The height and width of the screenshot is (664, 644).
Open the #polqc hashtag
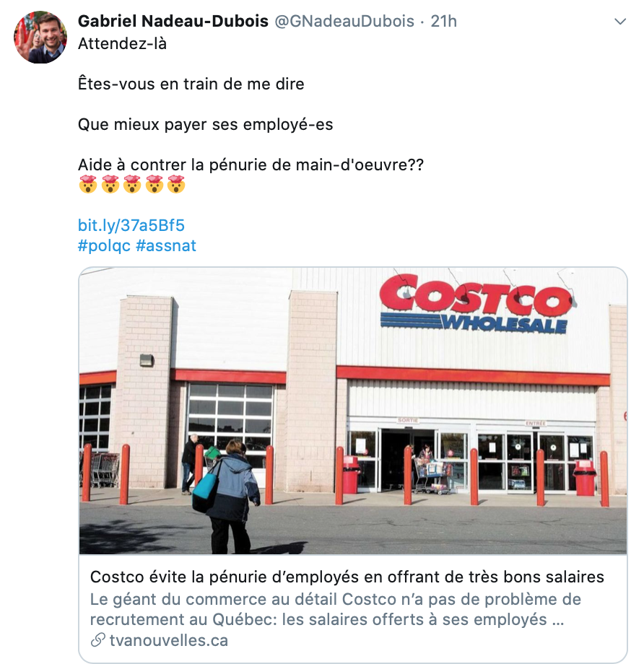pyautogui.click(x=104, y=245)
